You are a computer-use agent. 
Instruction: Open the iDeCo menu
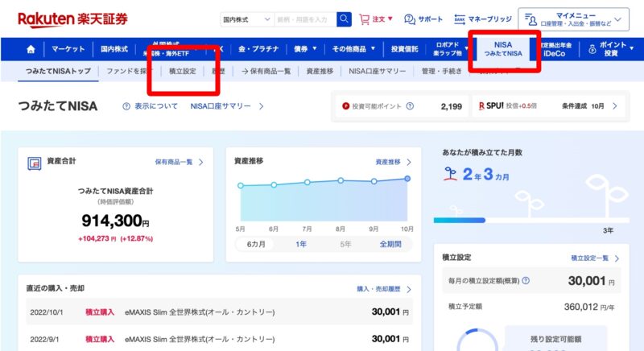click(x=555, y=49)
